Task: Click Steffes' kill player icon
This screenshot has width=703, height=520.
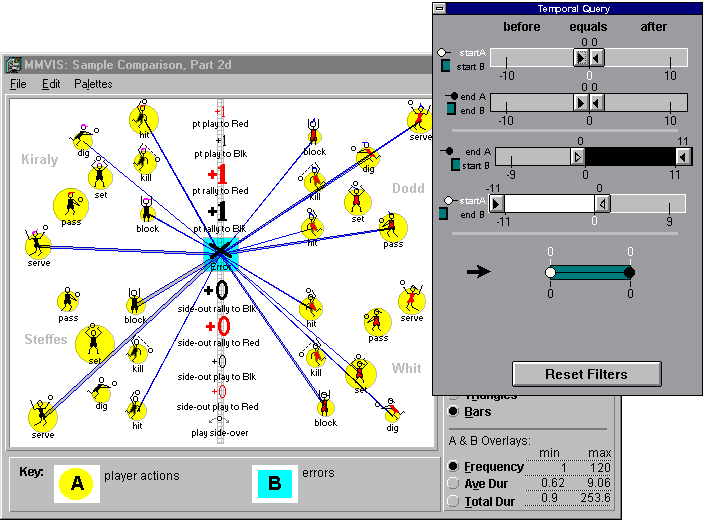Action: [138, 351]
